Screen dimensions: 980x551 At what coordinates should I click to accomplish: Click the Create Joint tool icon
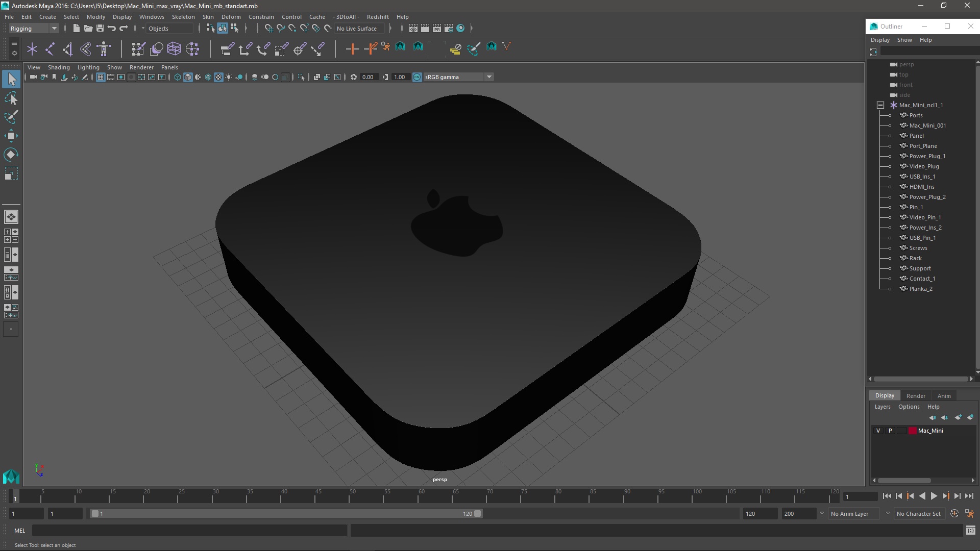point(50,49)
